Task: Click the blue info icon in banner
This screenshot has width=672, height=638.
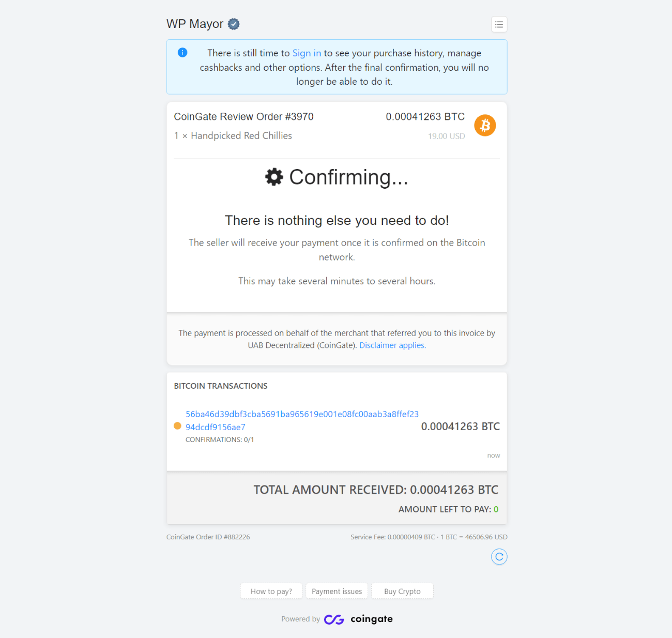Action: pos(182,52)
